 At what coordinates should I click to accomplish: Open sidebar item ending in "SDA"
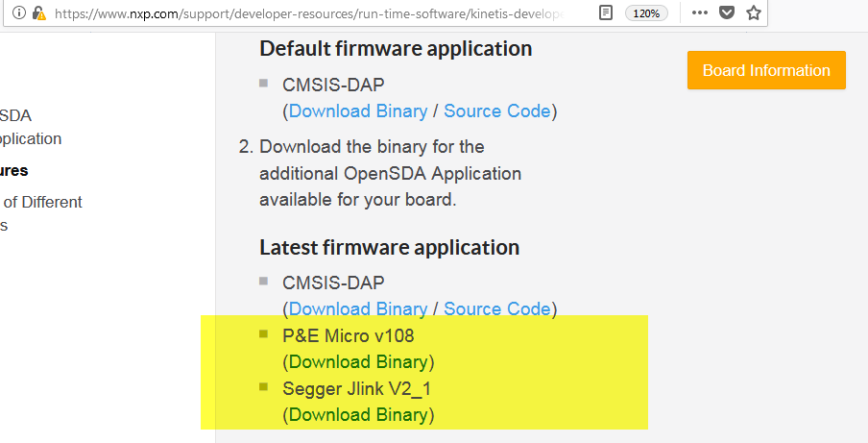[x=16, y=115]
